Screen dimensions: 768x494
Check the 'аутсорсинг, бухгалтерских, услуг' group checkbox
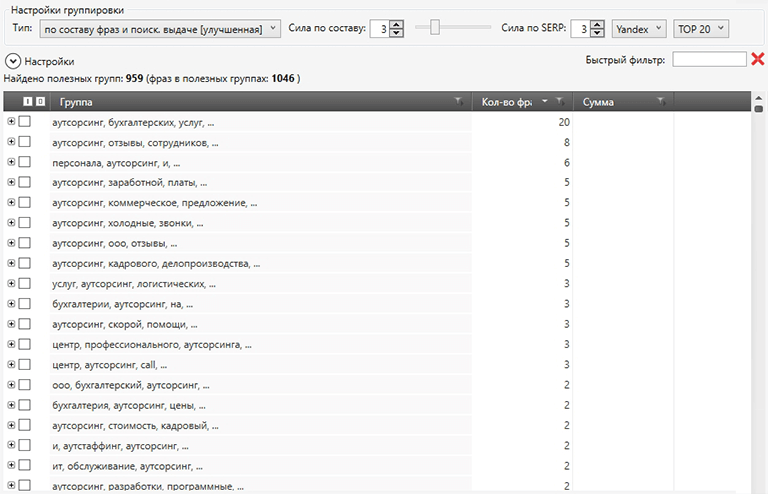[25, 122]
